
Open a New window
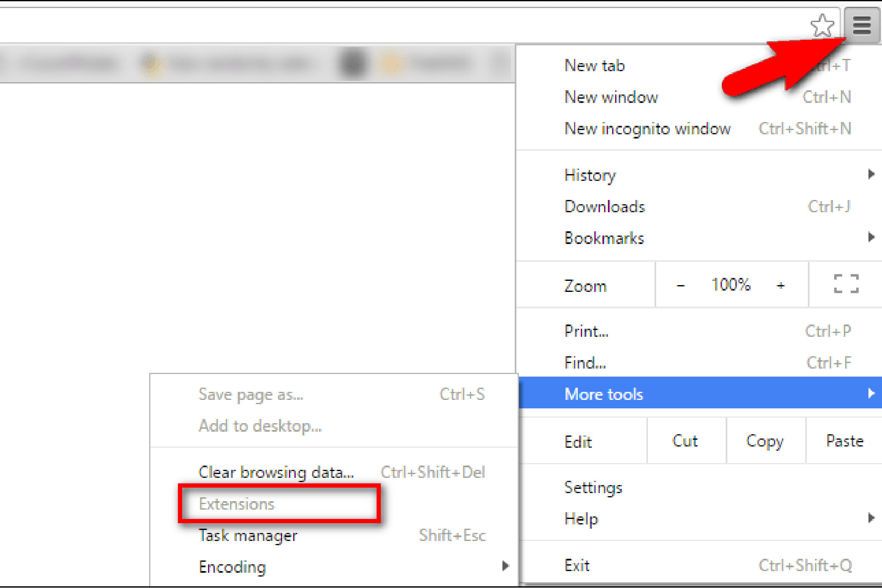pyautogui.click(x=700, y=97)
